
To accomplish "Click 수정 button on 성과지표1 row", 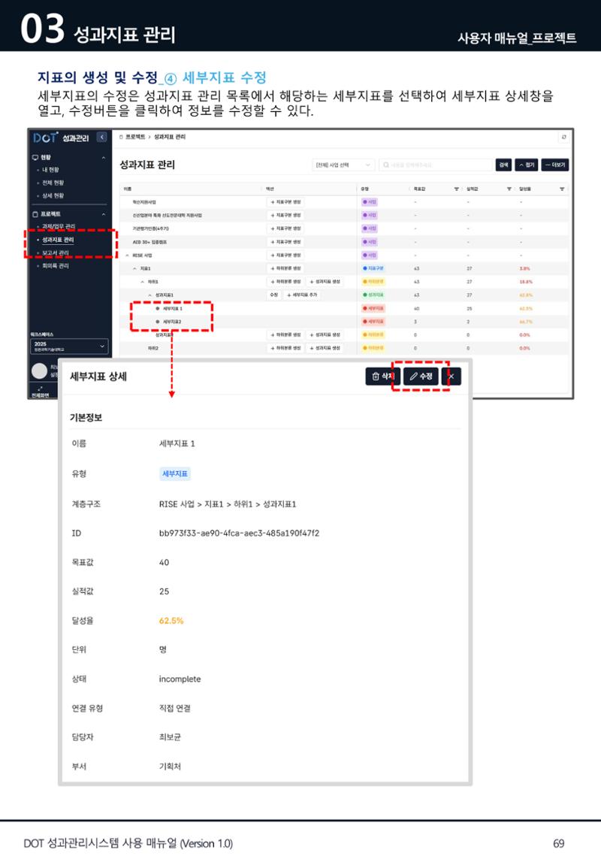I will [274, 295].
